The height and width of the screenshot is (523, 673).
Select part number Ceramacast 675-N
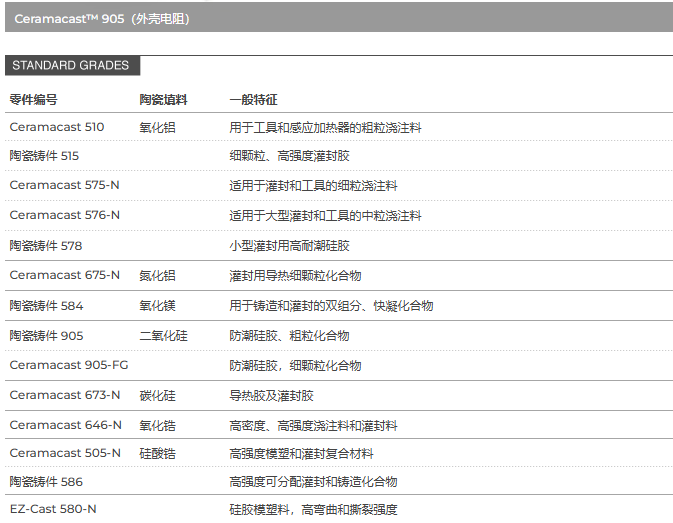64,275
